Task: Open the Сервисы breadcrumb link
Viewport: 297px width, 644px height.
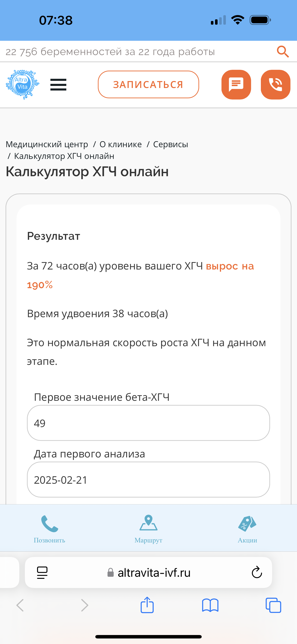Action: [171, 144]
